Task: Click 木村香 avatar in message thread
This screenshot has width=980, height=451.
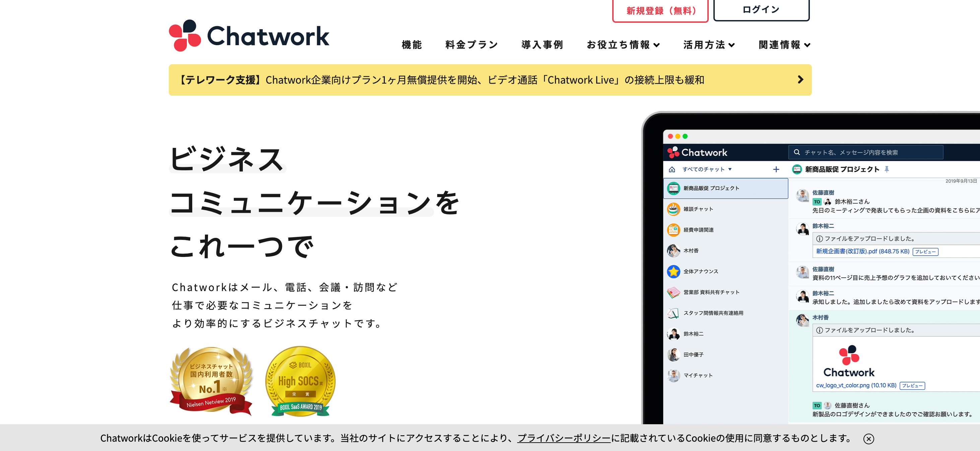Action: tap(803, 320)
